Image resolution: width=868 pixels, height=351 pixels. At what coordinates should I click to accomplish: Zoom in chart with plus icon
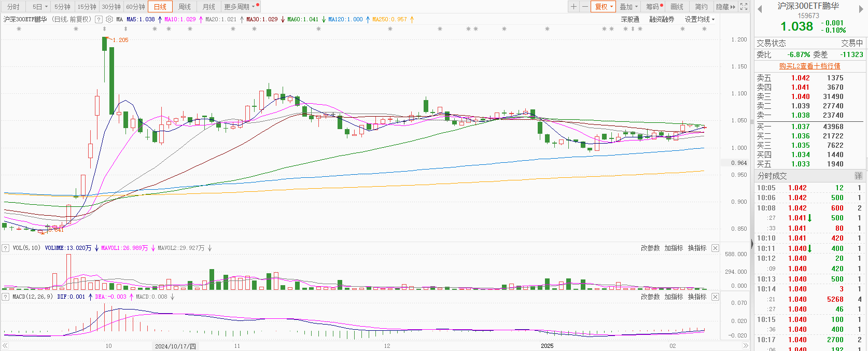pyautogui.click(x=573, y=7)
